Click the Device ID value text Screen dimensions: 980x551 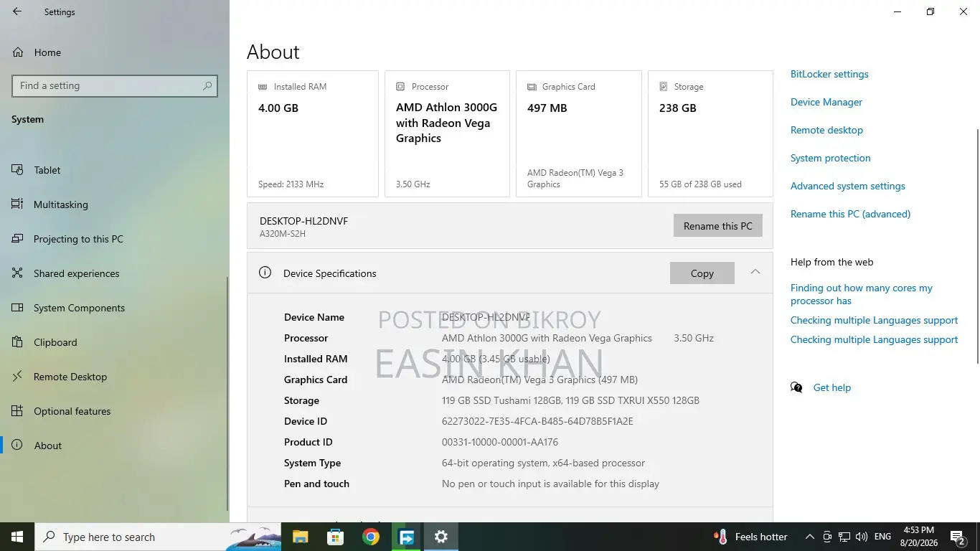tap(537, 421)
